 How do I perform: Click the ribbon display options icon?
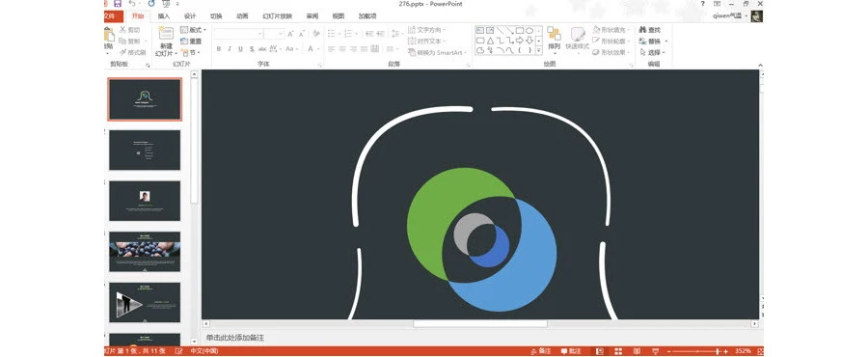[x=718, y=4]
